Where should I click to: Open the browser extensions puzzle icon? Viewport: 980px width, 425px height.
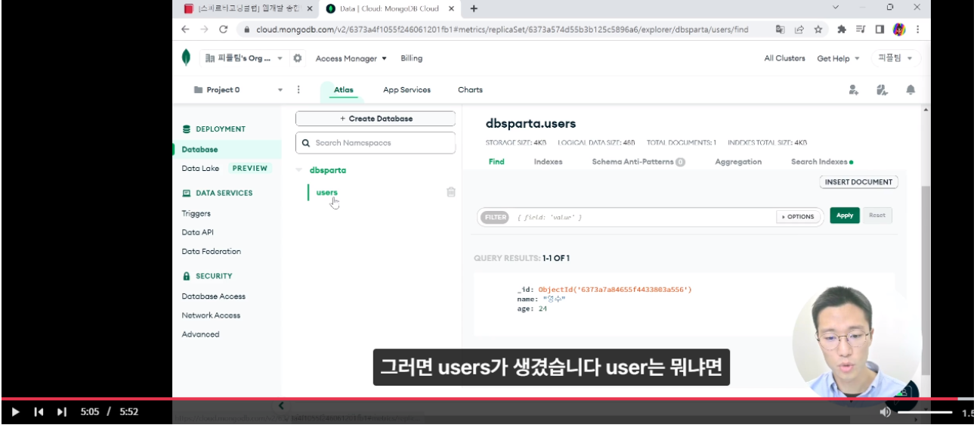coord(842,29)
